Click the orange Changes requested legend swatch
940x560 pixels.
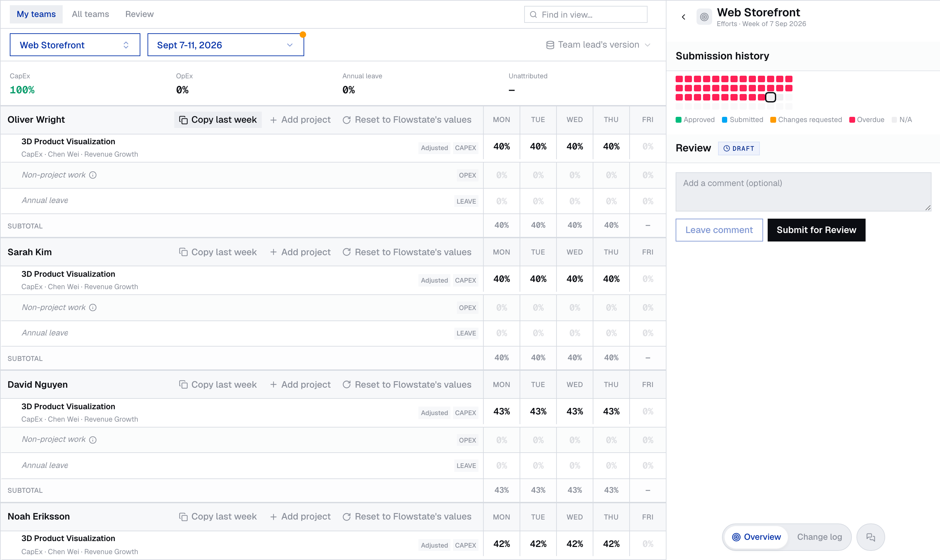(x=773, y=120)
